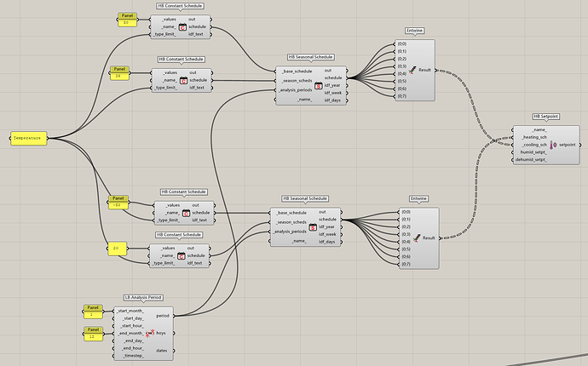This screenshot has width=588, height=366.
Task: Click idf_year on the upper Seasonal Schedule
Action: coord(332,85)
